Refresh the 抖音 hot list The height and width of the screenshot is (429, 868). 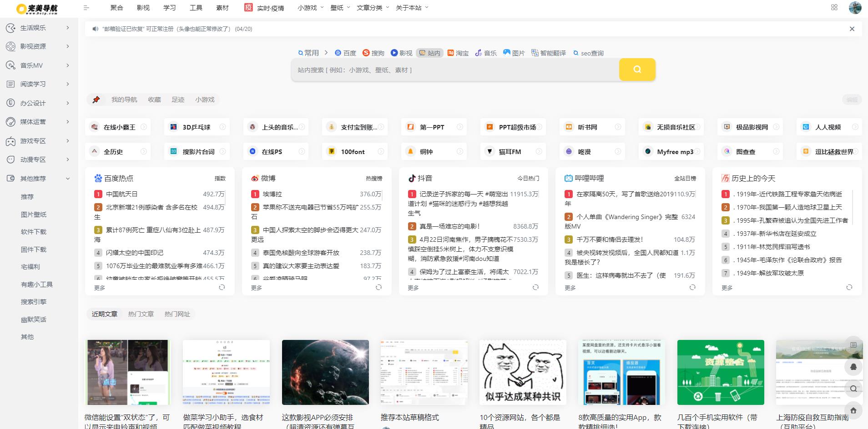click(x=535, y=287)
